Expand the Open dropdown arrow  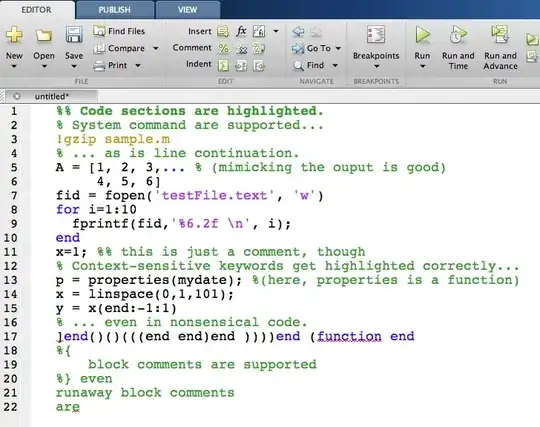(44, 66)
